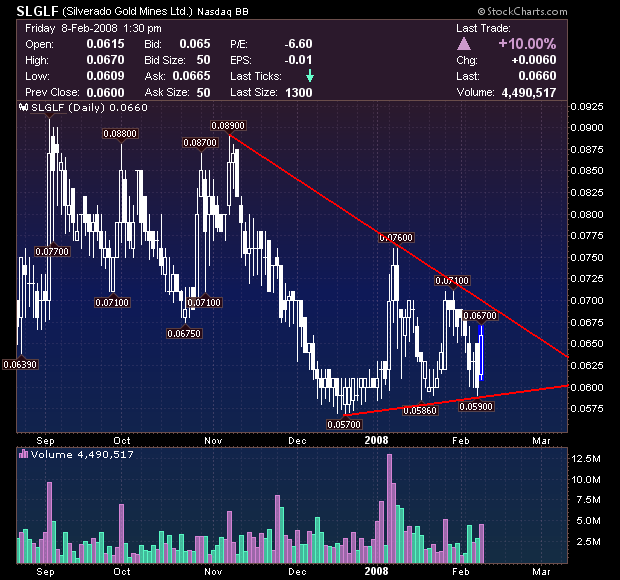Click the company name Silverado Gold Mines Ltd.
Viewport: 620px width, 580px height.
[x=127, y=11]
